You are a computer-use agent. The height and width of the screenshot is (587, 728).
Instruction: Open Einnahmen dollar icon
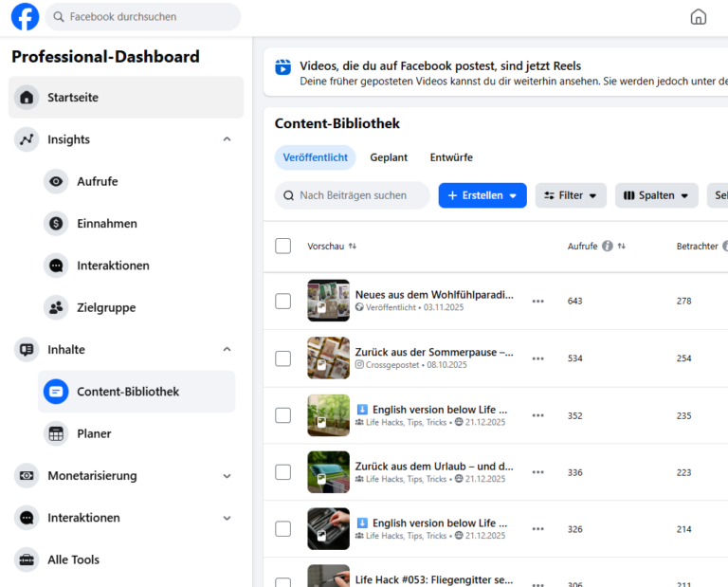(56, 224)
